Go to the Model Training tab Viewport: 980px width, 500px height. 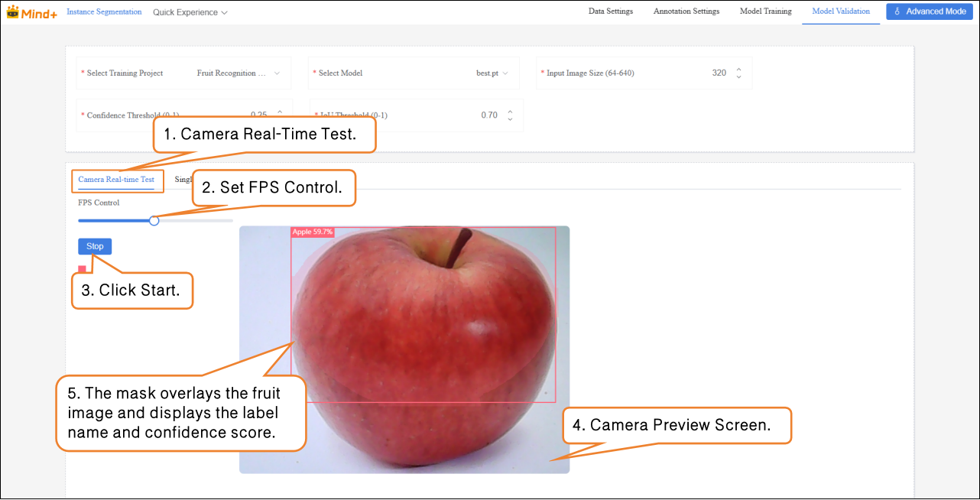point(765,11)
